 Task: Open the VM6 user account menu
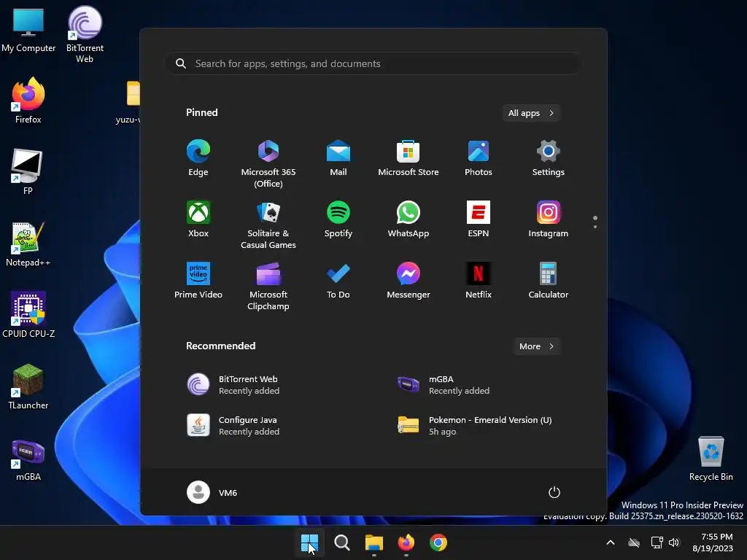click(x=212, y=492)
